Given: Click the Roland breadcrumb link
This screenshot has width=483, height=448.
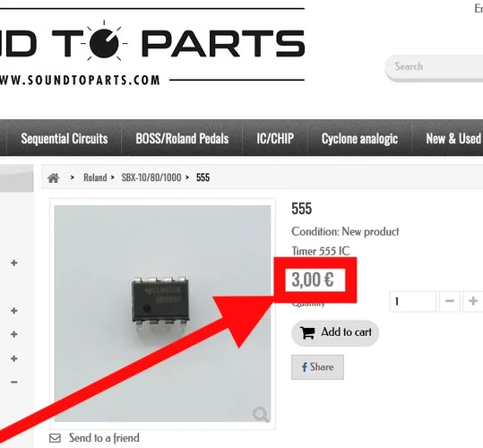Looking at the screenshot, I should (x=95, y=177).
